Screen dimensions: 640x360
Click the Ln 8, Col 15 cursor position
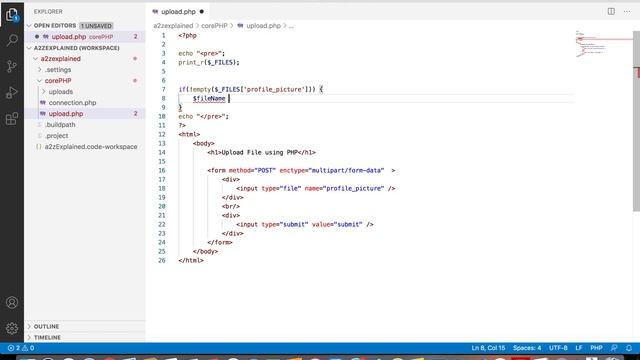pyautogui.click(x=488, y=348)
